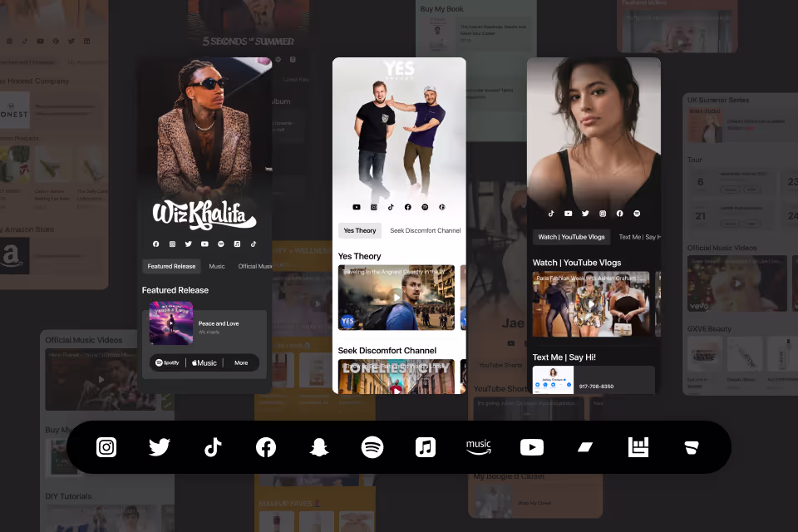Click the Instagram icon in the bottom black bar
The height and width of the screenshot is (532, 798).
pos(106,447)
